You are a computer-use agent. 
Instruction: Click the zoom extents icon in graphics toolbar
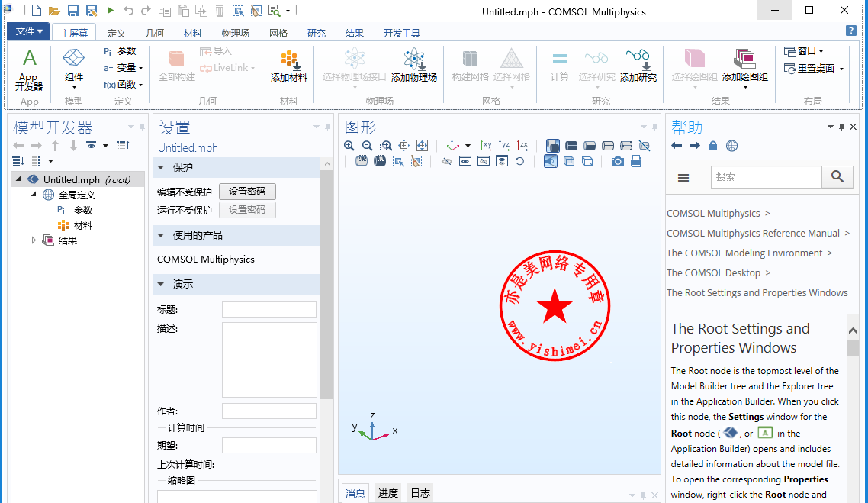[423, 146]
